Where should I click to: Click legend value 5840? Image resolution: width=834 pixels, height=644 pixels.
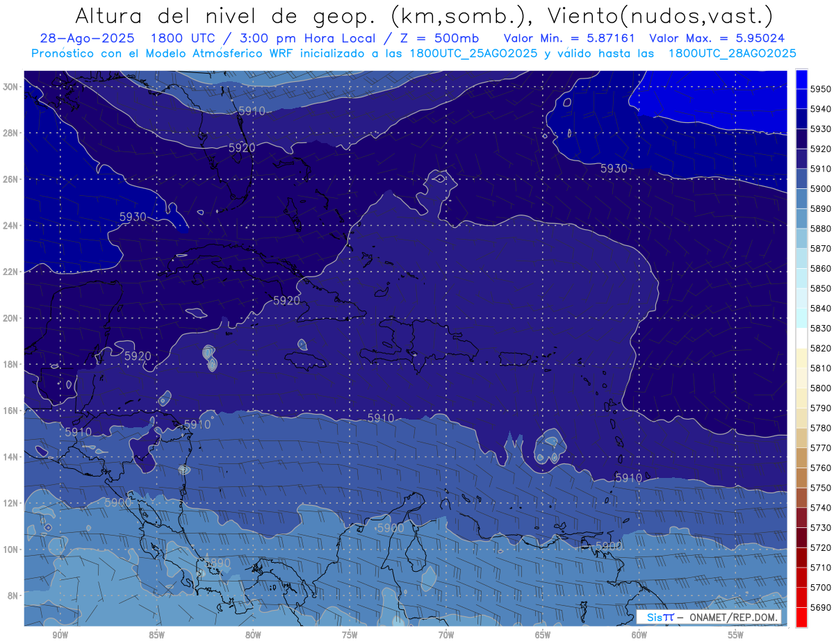[x=821, y=308]
